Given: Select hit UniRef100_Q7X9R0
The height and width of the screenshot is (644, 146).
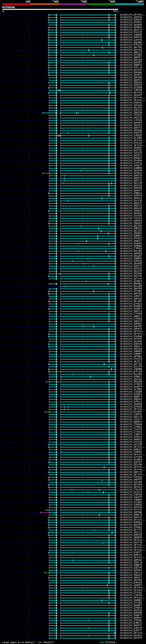Looking at the screenshot, I should coord(131,291).
